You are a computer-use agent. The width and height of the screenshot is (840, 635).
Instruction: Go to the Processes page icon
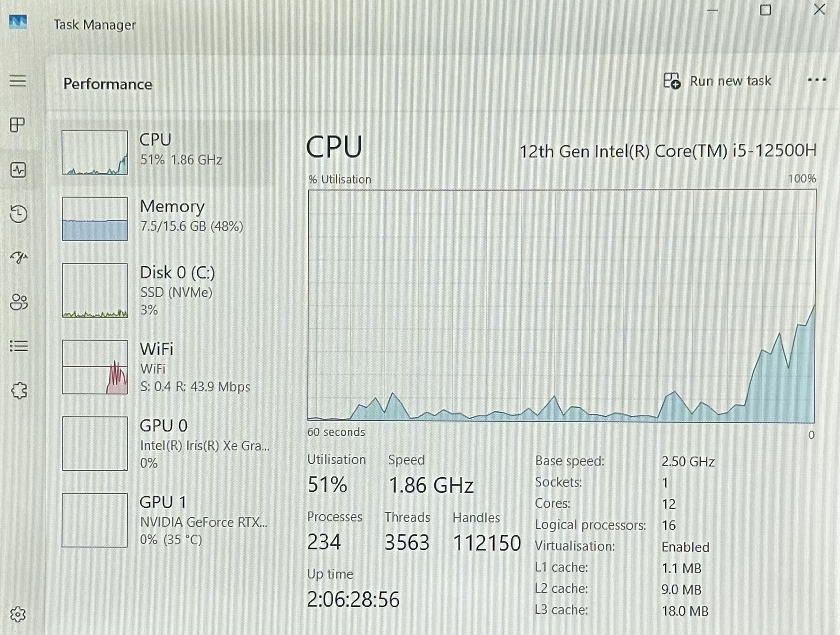pos(17,124)
